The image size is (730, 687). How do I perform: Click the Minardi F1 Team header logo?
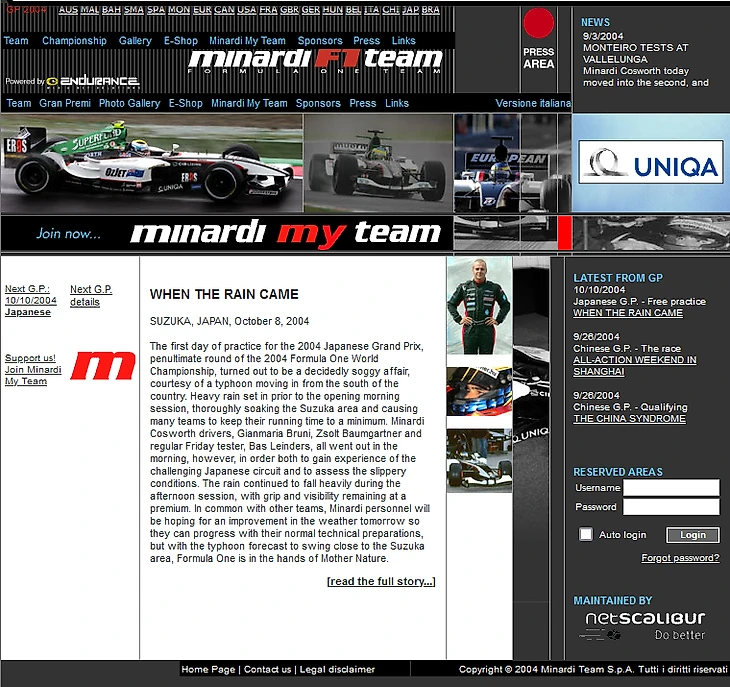point(315,61)
